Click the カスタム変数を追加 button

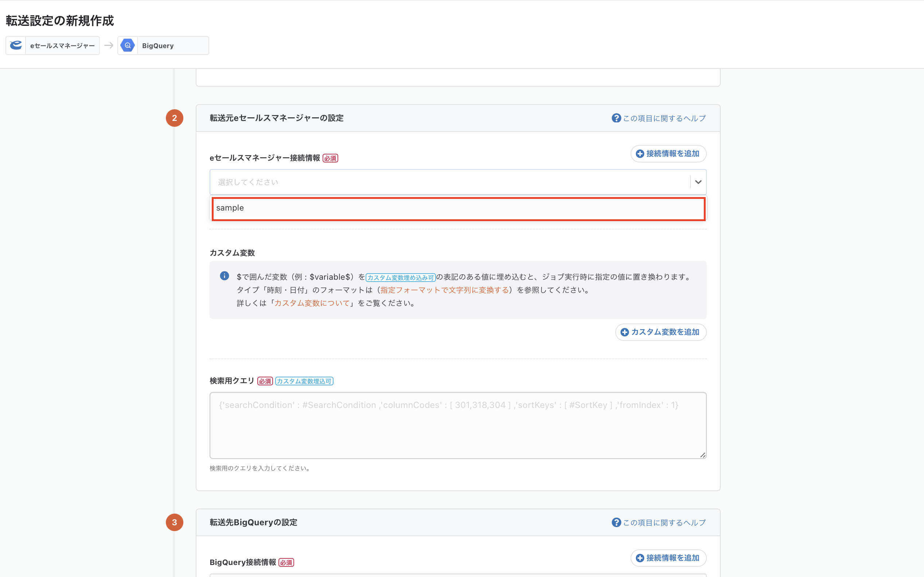pyautogui.click(x=660, y=332)
